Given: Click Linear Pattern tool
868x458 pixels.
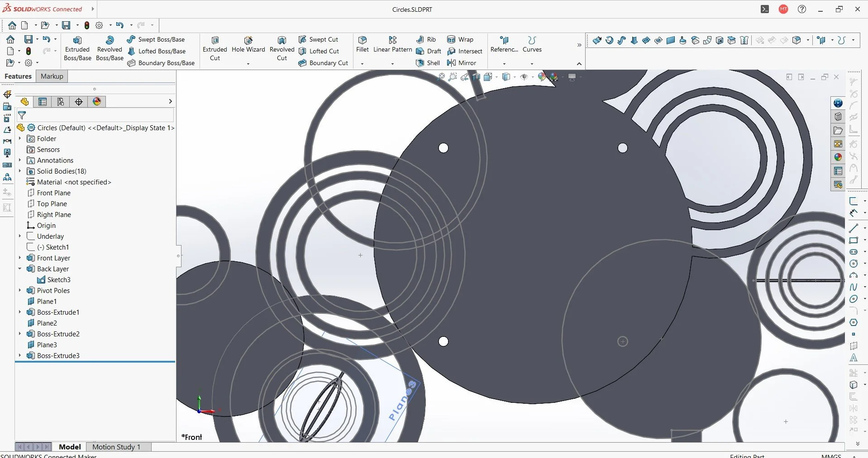Looking at the screenshot, I should 392,45.
